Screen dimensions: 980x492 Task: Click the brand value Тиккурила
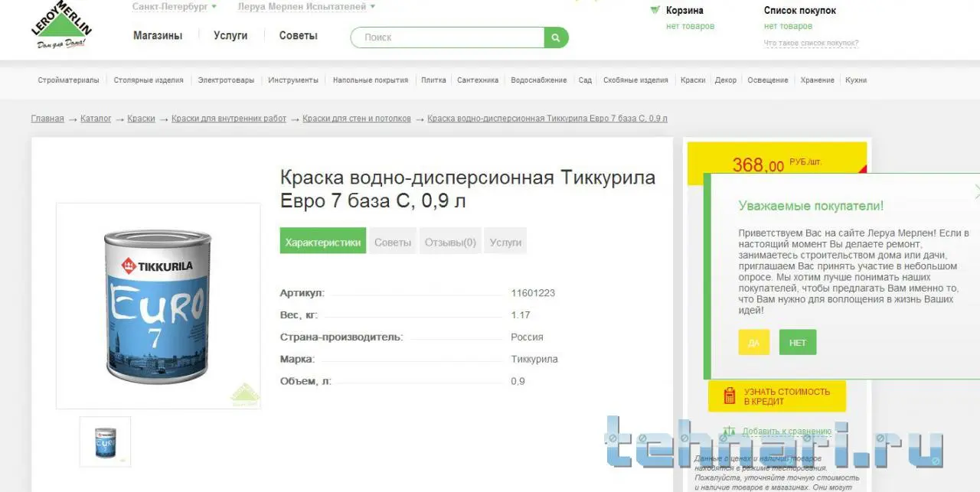(x=534, y=359)
